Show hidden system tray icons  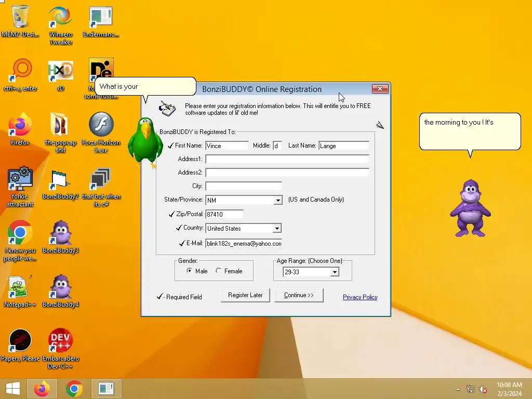(458, 389)
